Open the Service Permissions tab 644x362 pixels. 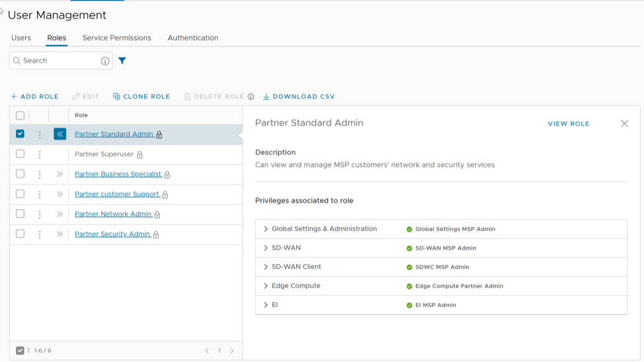[x=117, y=38]
